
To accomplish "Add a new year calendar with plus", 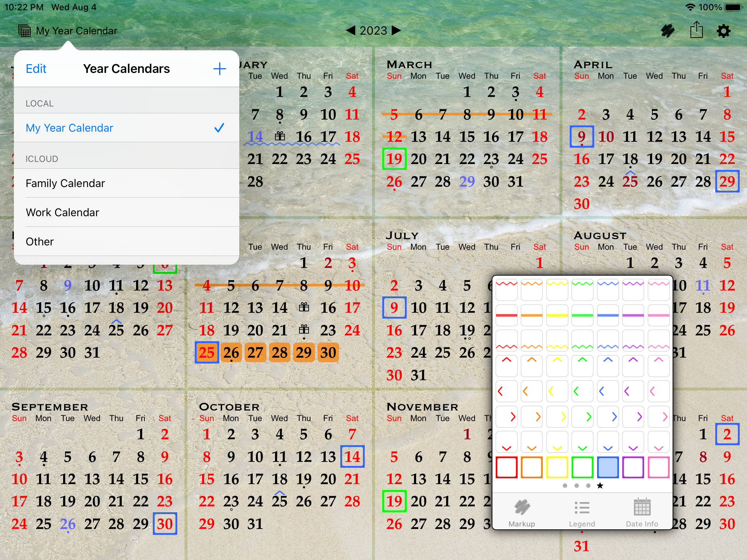I will click(x=219, y=69).
